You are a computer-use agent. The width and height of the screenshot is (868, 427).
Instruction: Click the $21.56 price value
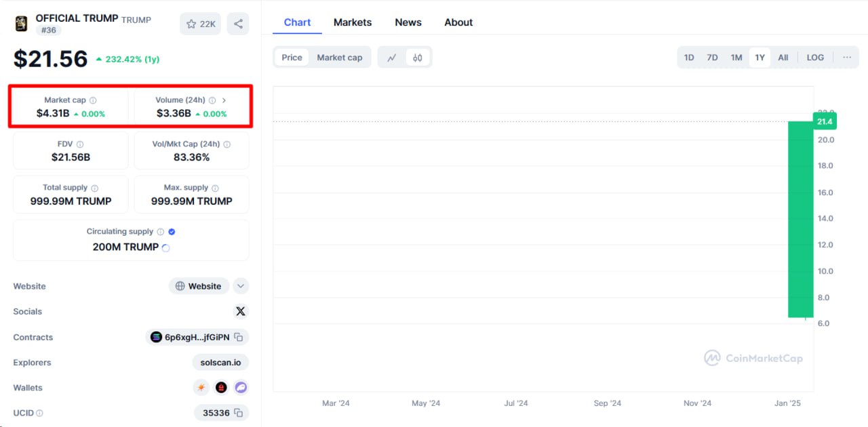tap(51, 59)
